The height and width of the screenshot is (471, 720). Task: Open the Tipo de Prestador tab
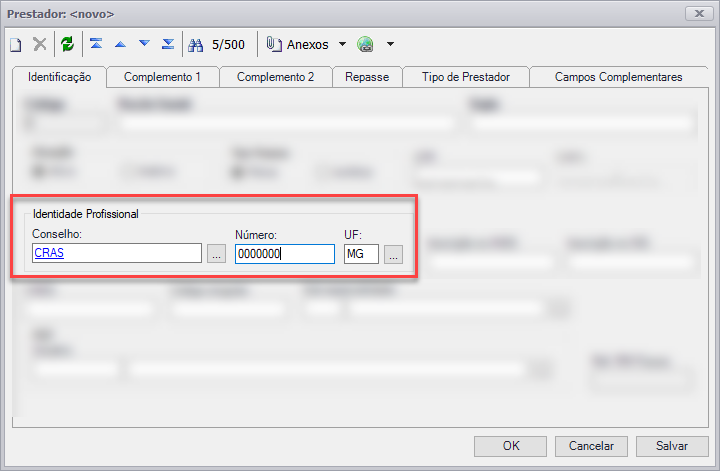pyautogui.click(x=466, y=77)
